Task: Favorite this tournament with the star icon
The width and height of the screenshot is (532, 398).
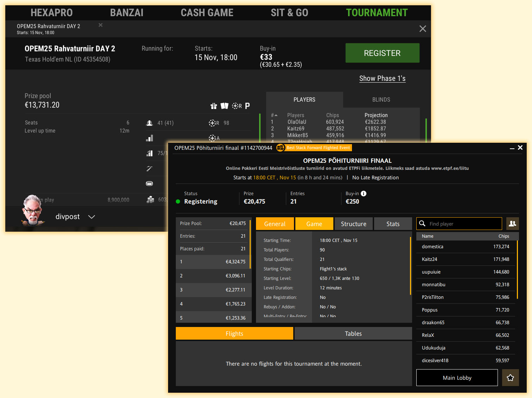Action: [510, 378]
